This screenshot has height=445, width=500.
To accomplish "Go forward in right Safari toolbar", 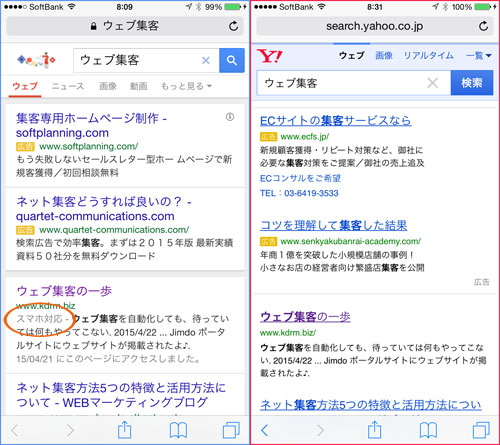I will pos(320,430).
